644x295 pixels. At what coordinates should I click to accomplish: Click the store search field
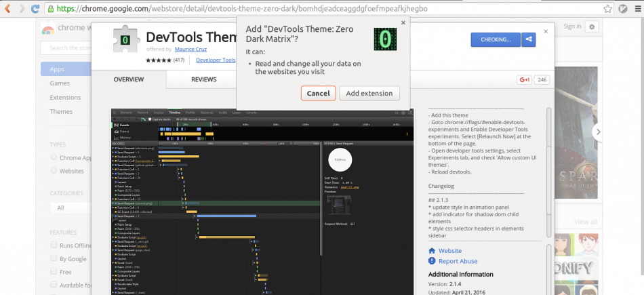tap(66, 48)
